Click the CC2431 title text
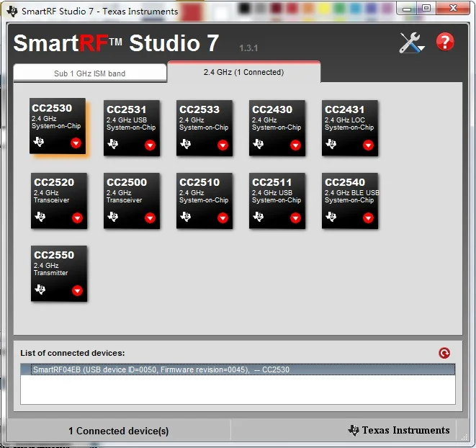Image resolution: width=476 pixels, height=448 pixels. [344, 109]
